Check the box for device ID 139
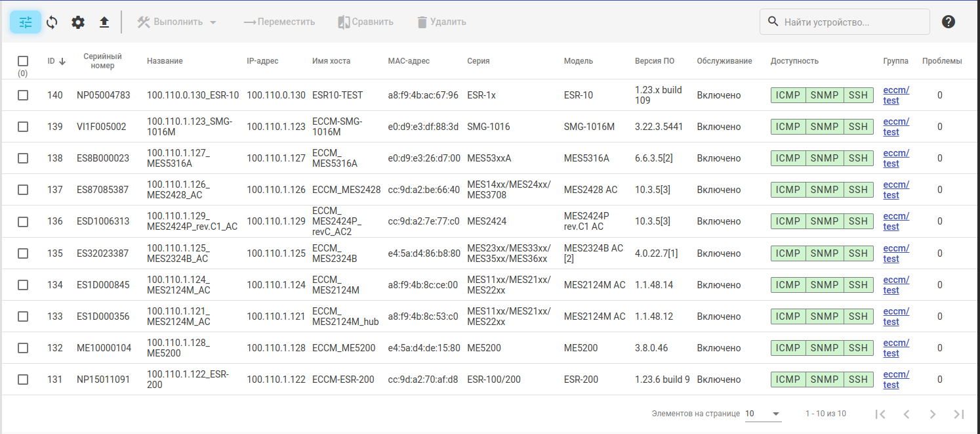The width and height of the screenshot is (980, 434). click(23, 127)
